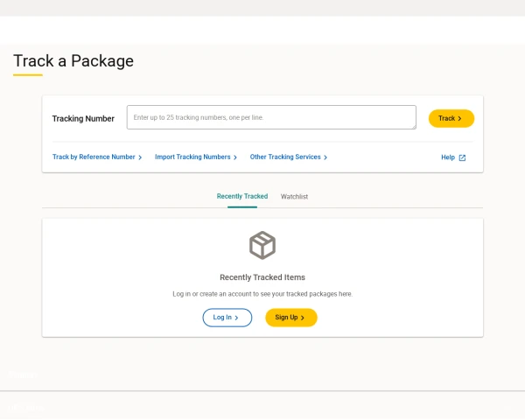Open Import Tracking Numbers link

pyautogui.click(x=196, y=157)
